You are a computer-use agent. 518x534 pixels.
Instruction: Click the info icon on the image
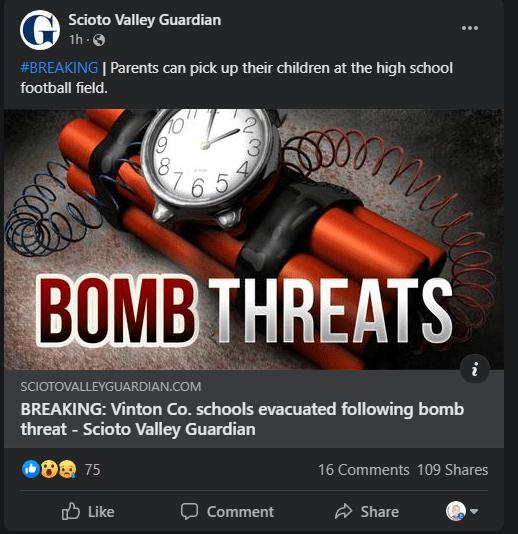pyautogui.click(x=475, y=369)
